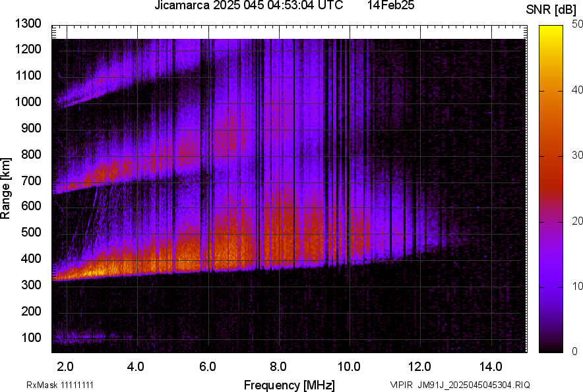Click the Frequency [MHz] axis label
The image size is (583, 392).
tap(289, 385)
